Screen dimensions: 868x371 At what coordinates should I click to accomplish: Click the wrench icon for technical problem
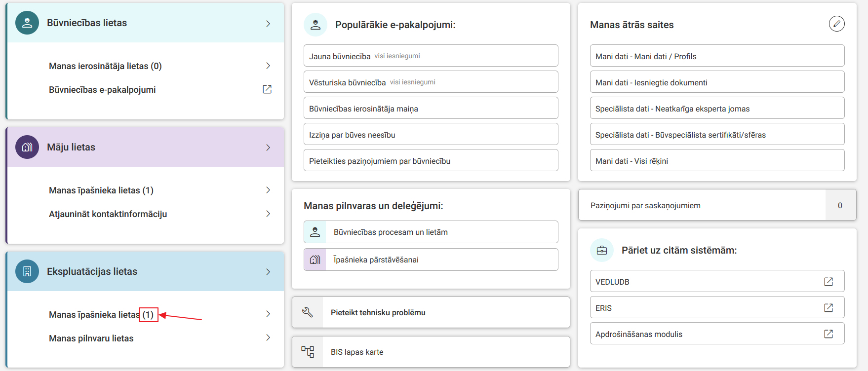pyautogui.click(x=308, y=312)
